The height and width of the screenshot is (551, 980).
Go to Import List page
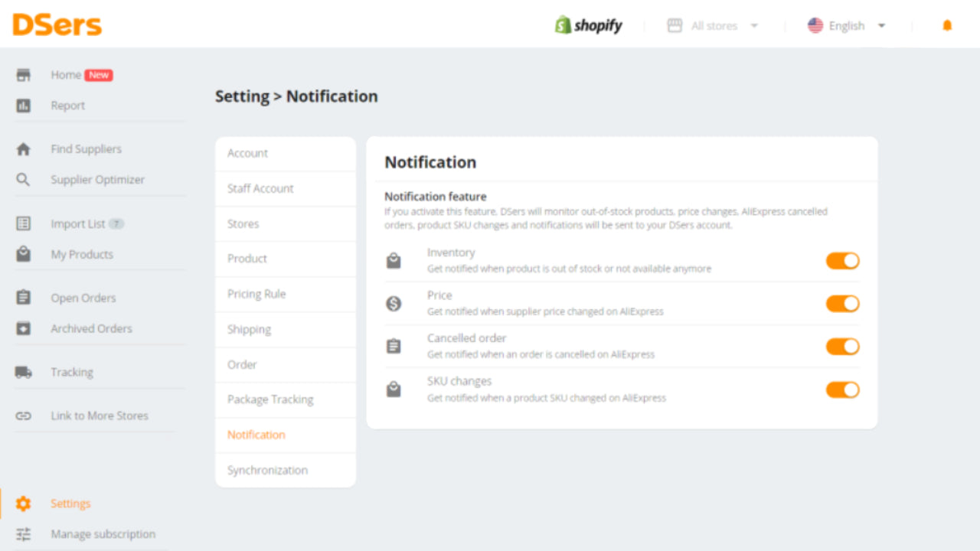[x=78, y=224]
